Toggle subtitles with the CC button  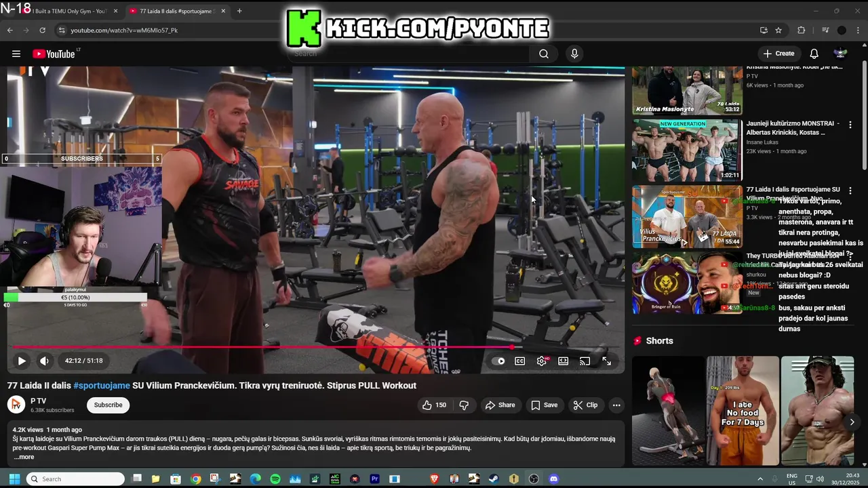[519, 361]
